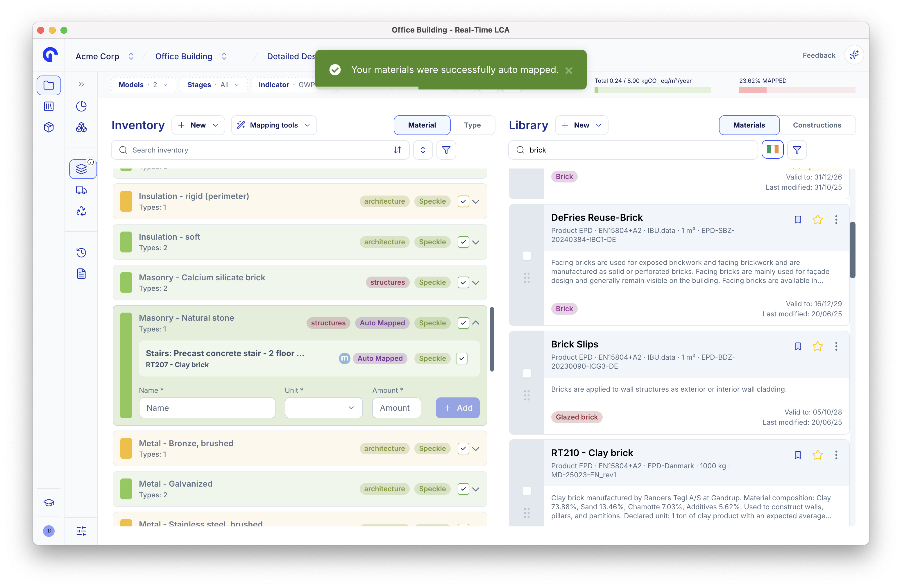Toggle the Ireland flag country filter
Image resolution: width=902 pixels, height=588 pixels.
coord(772,150)
